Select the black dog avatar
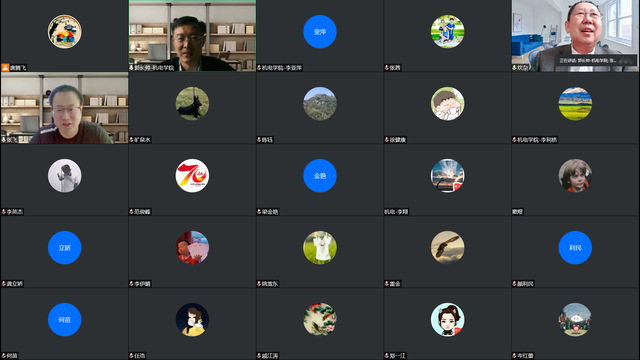The height and width of the screenshot is (360, 640). coord(192,103)
